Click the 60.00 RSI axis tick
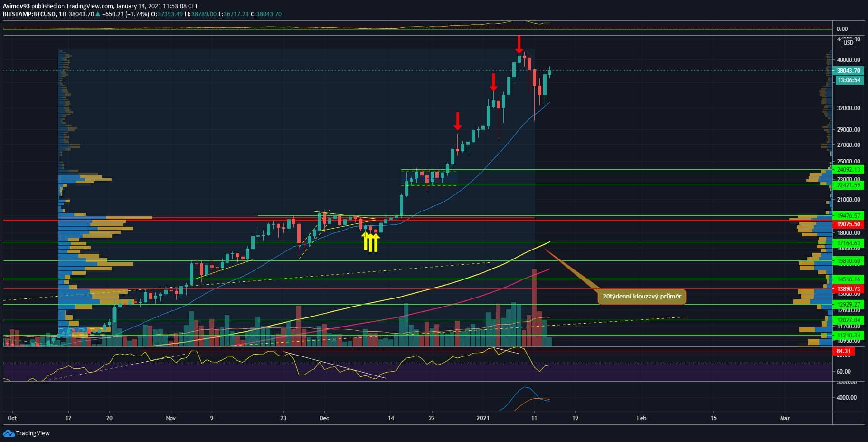 [x=844, y=372]
